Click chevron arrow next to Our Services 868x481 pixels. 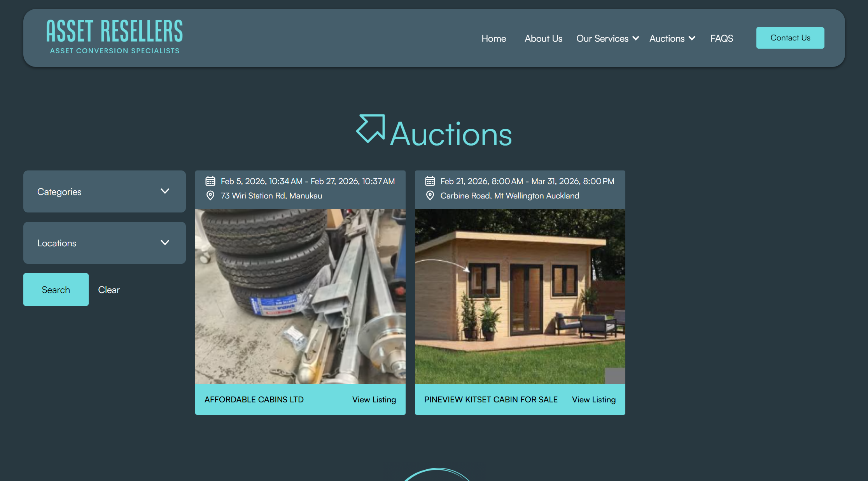click(636, 38)
